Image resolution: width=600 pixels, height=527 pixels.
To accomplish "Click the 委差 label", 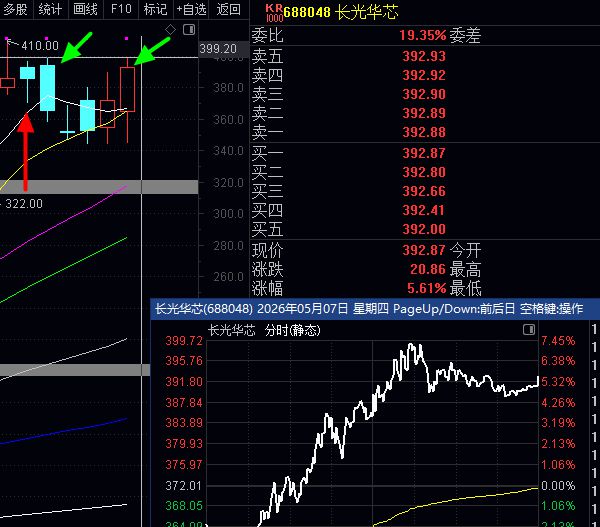I will click(465, 36).
